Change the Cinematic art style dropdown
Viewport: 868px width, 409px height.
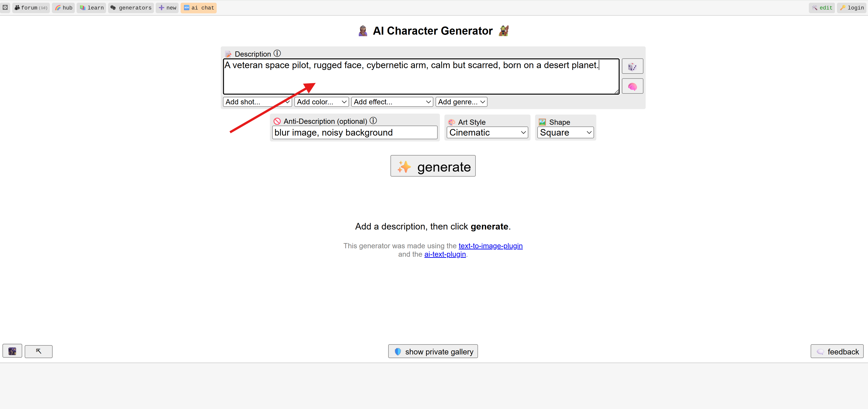(x=487, y=132)
